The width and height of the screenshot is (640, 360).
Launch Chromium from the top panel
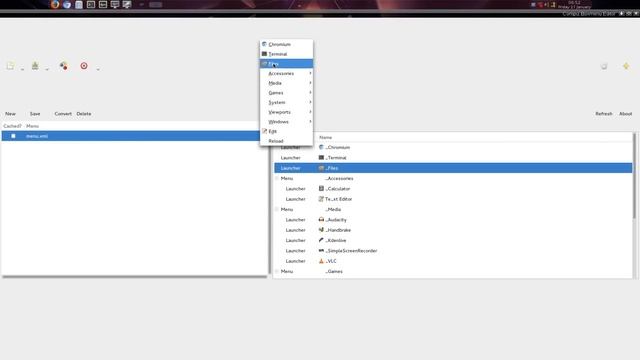(x=67, y=5)
